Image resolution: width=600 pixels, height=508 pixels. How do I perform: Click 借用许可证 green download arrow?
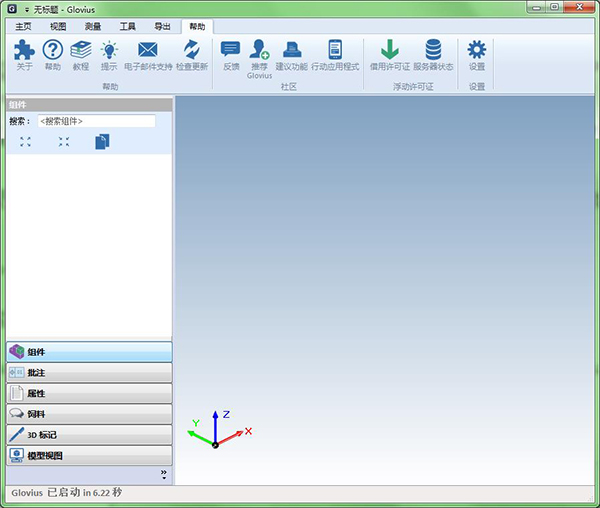390,50
